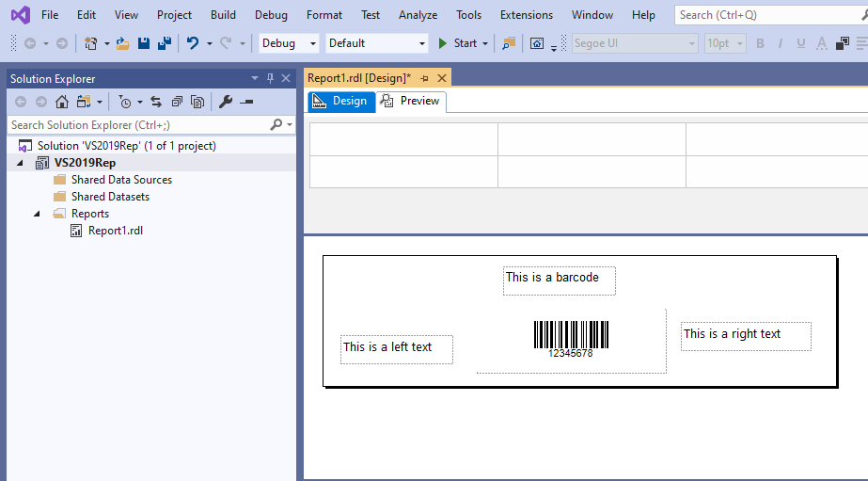Viewport: 868px width, 481px height.
Task: Open the File menu
Action: (x=50, y=15)
